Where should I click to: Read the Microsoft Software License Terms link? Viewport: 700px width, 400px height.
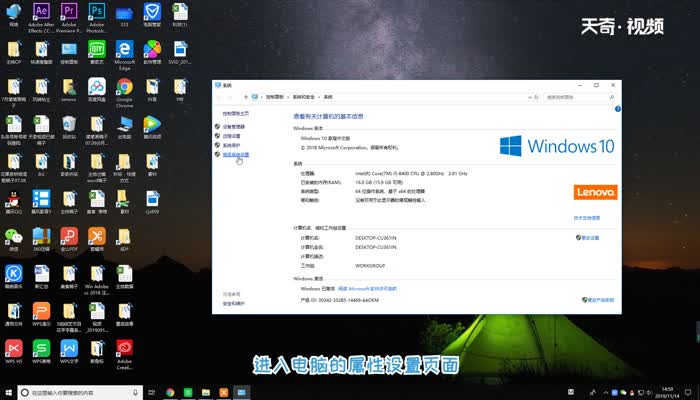coord(367,289)
